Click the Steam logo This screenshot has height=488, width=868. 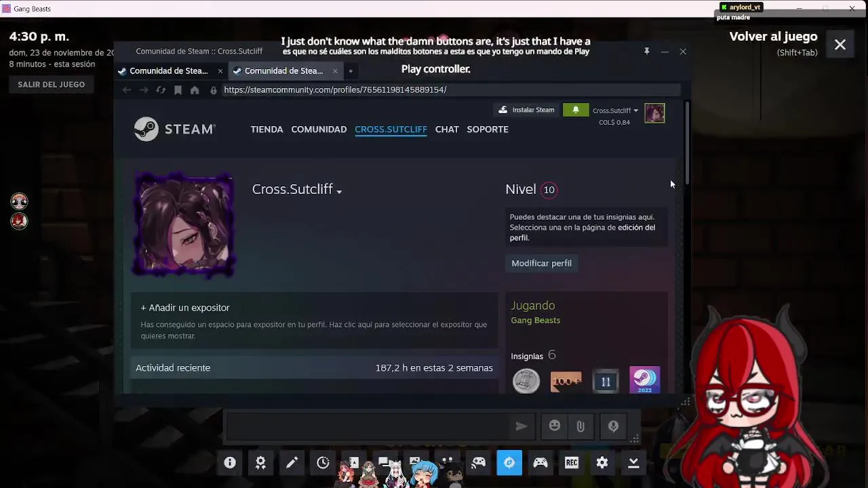tap(174, 129)
